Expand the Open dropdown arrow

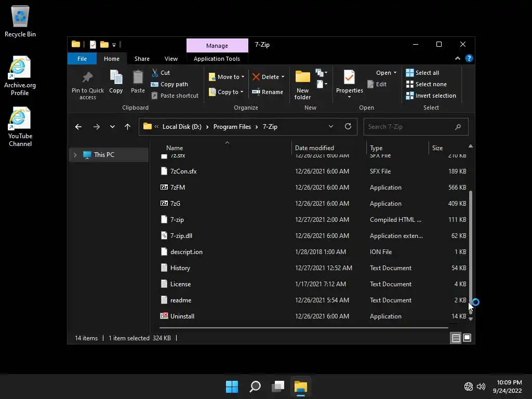click(x=395, y=73)
